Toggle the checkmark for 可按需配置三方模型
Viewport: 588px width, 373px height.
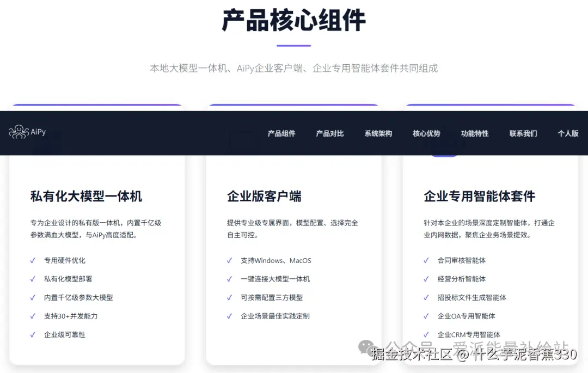(x=230, y=297)
